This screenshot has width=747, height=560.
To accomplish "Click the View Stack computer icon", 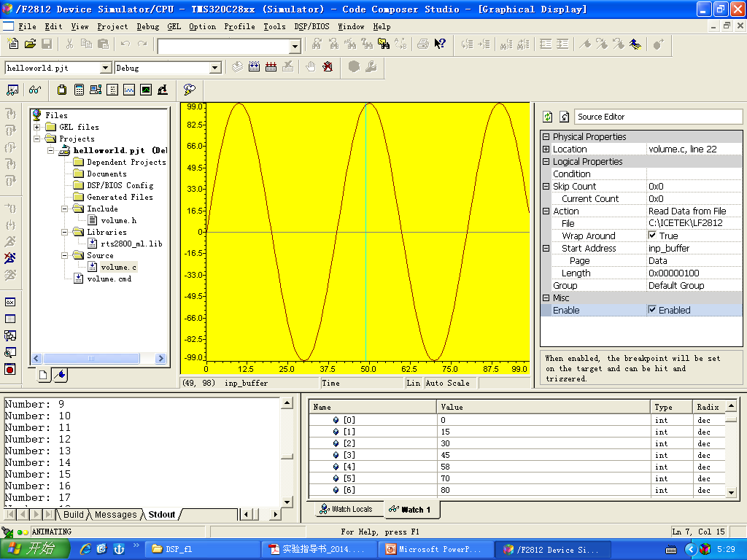I will (96, 90).
